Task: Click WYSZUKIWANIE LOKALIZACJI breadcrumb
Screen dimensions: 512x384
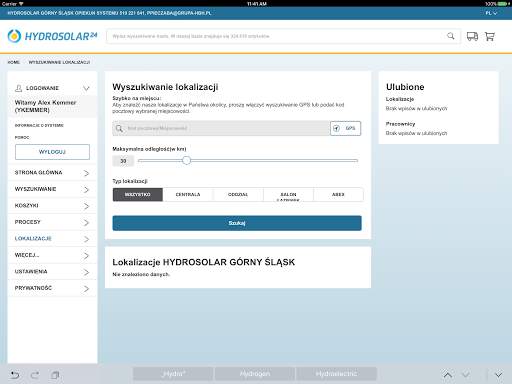Action: [x=59, y=62]
